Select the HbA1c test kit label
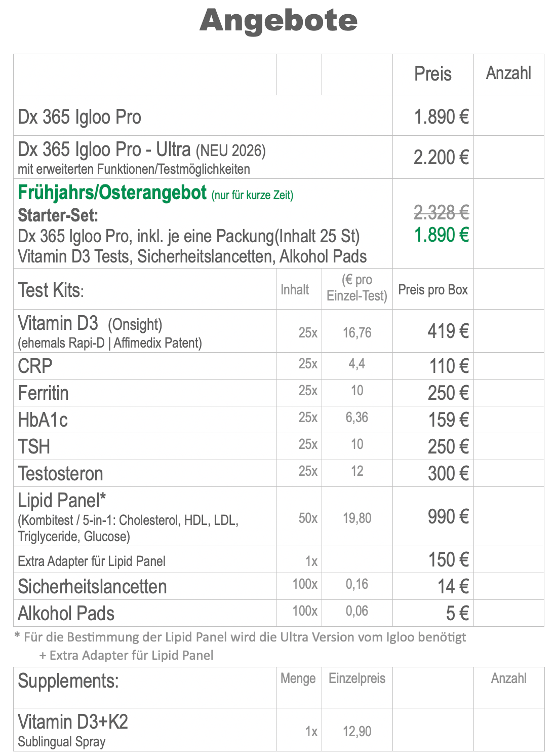 (x=43, y=420)
